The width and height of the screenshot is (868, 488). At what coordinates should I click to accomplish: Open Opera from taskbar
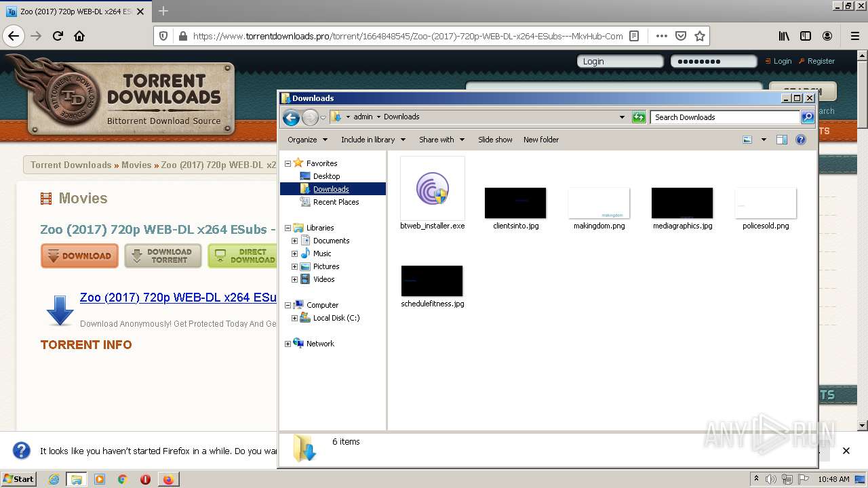click(145, 479)
